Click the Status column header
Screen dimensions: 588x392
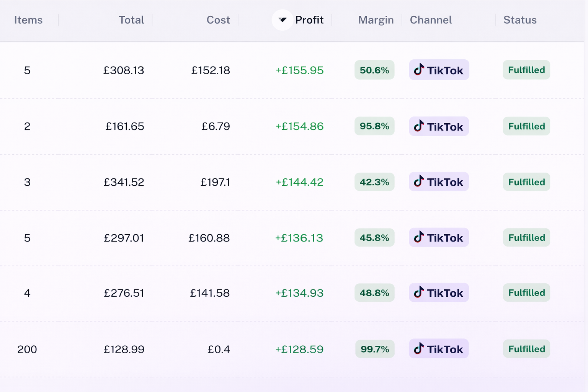click(x=519, y=20)
